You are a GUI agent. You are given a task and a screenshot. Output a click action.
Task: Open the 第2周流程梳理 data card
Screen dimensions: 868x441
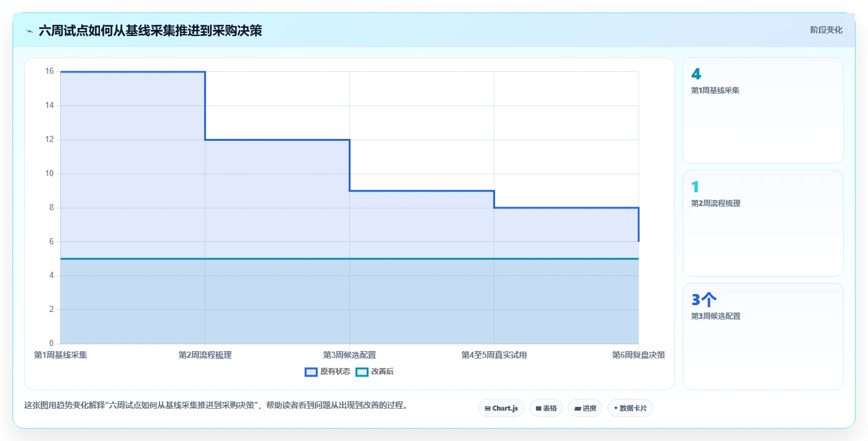763,223
